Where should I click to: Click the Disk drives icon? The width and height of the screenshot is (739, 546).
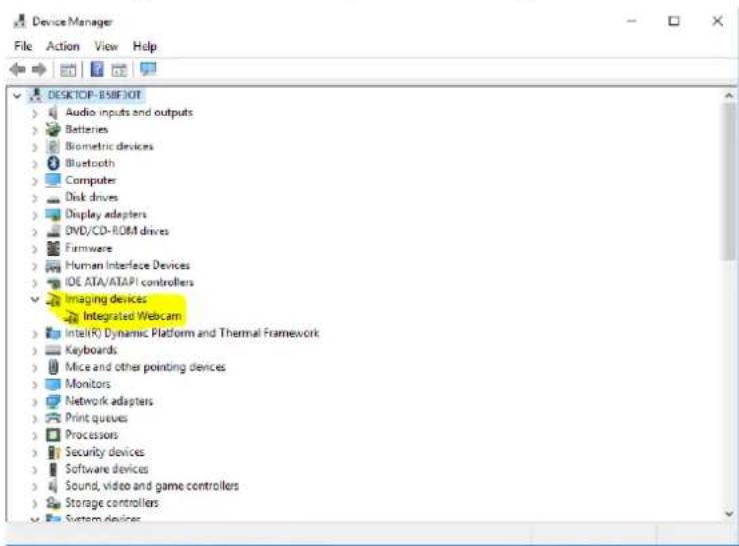click(x=53, y=198)
